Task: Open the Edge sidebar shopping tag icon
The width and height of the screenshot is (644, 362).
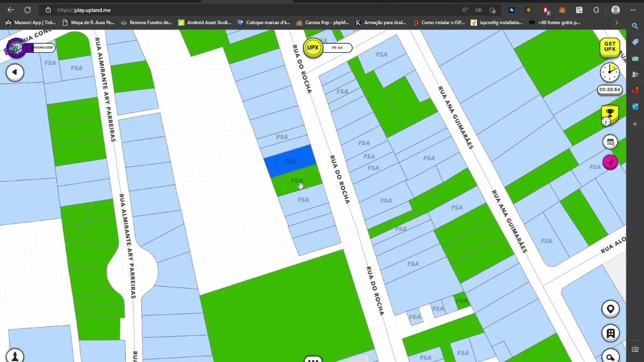Action: tap(635, 42)
